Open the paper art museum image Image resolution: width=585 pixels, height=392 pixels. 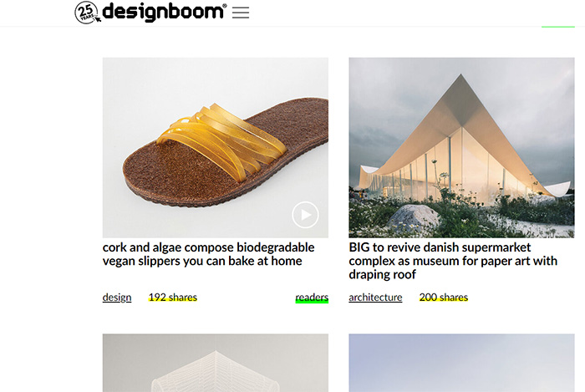pos(461,147)
